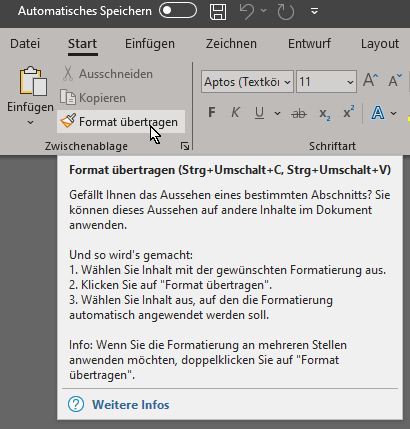This screenshot has height=429, width=410.
Task: Expand the Quick Access Toolbar customize arrow
Action: coord(314,11)
